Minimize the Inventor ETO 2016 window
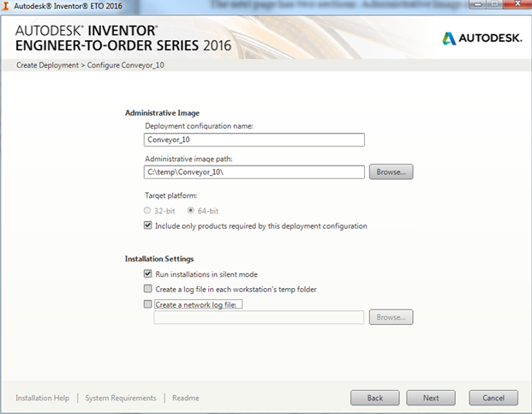532x414 pixels. [479, 4]
